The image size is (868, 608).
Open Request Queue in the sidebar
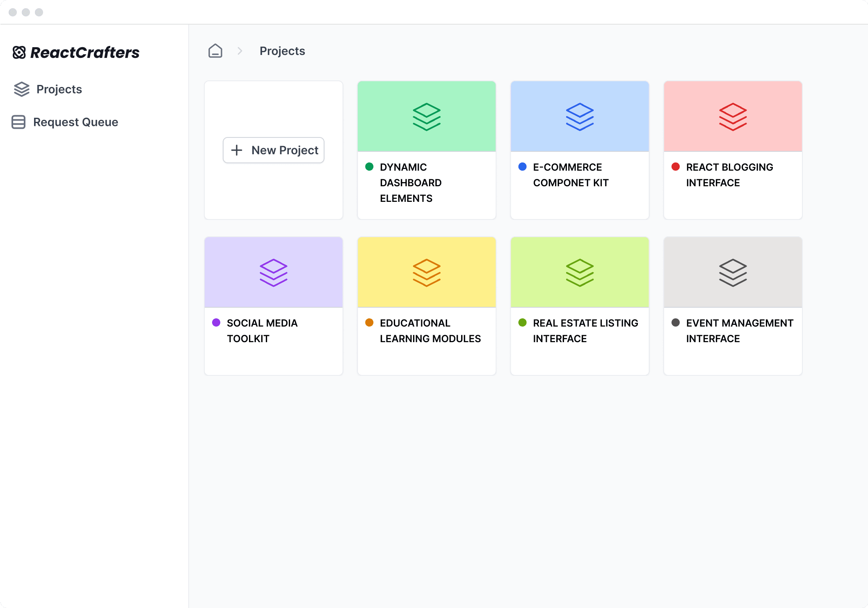pyautogui.click(x=75, y=122)
